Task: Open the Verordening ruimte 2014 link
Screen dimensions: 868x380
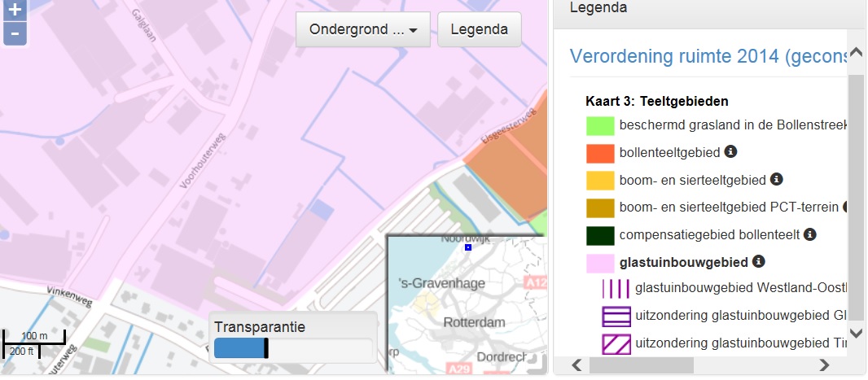Action: click(708, 56)
